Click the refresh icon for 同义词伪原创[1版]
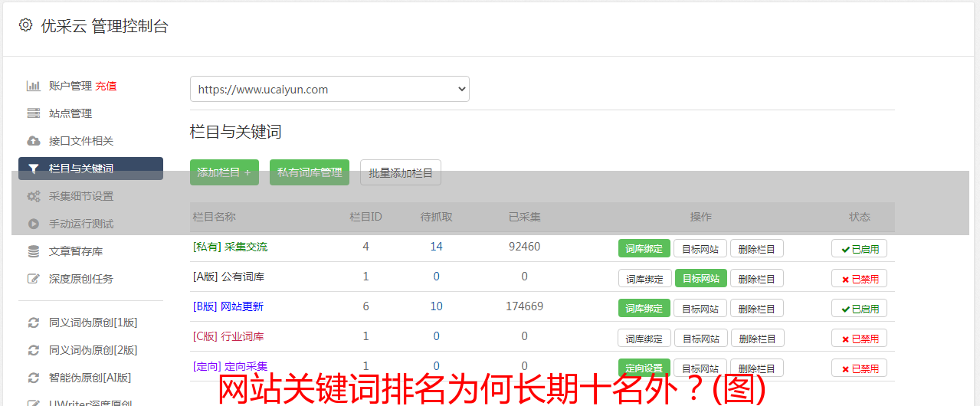This screenshot has width=980, height=406. click(33, 323)
